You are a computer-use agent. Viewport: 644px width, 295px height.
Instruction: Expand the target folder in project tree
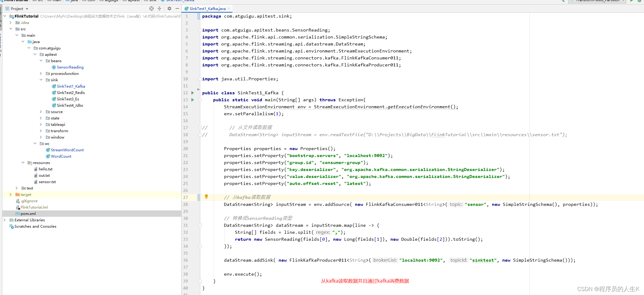pos(11,195)
